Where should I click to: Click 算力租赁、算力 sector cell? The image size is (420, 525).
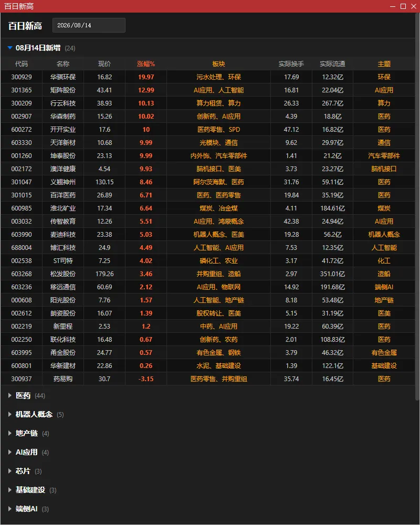219,103
